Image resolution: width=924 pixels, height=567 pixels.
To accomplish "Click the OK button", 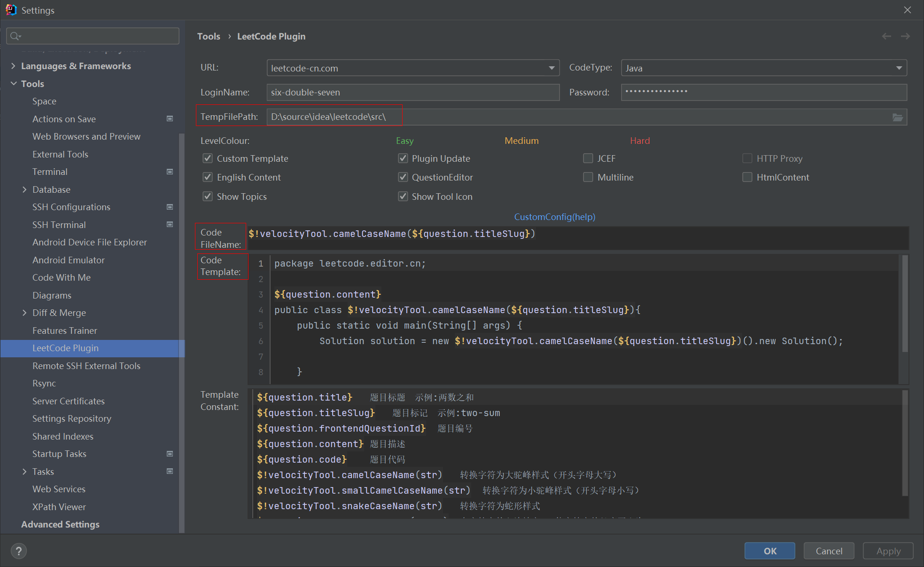I will pos(769,551).
